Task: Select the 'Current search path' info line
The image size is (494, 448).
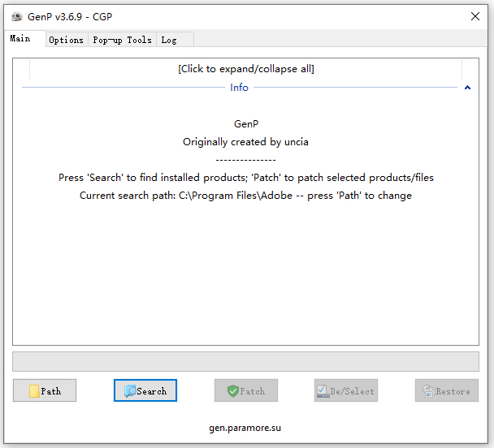Action: click(x=245, y=196)
